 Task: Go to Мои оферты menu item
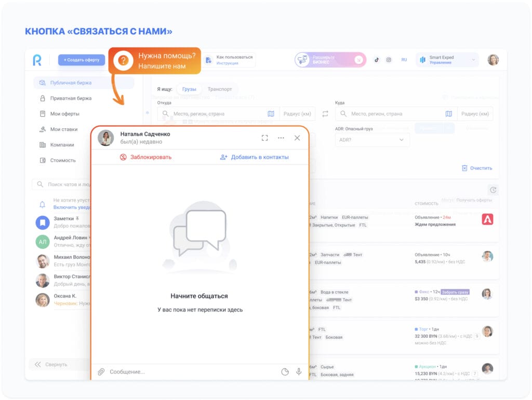click(65, 114)
